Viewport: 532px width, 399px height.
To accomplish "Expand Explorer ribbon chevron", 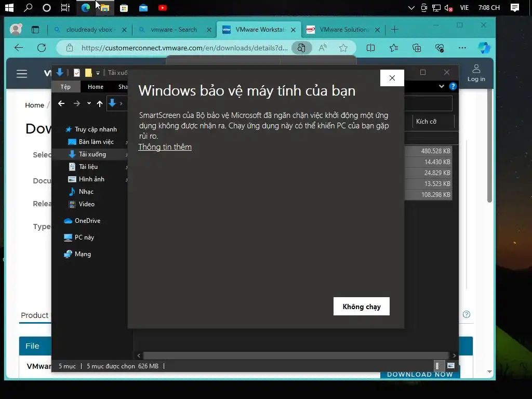I will tap(441, 87).
